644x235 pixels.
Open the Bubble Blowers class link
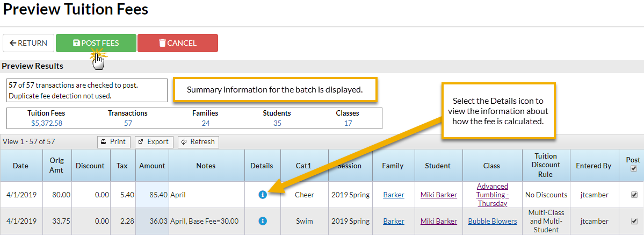[x=492, y=221]
